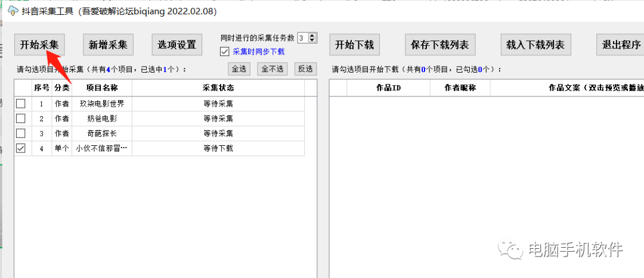Select 奇葩探长 project name cell

(102, 134)
